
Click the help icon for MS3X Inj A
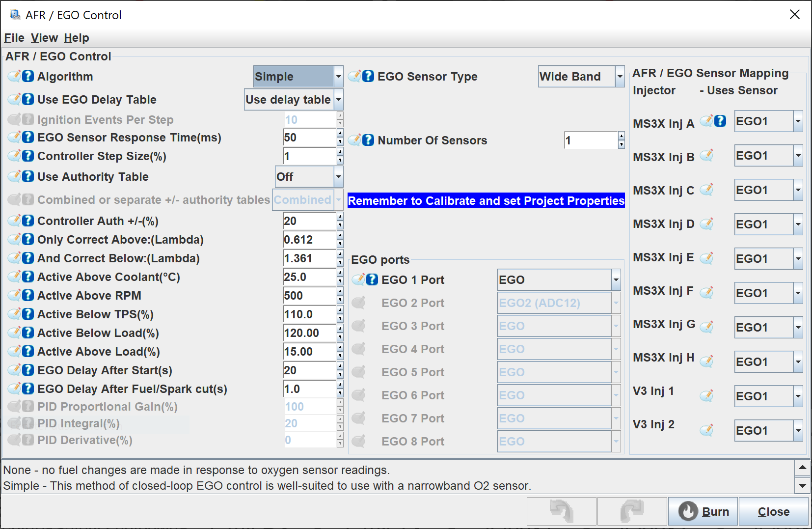(x=720, y=121)
